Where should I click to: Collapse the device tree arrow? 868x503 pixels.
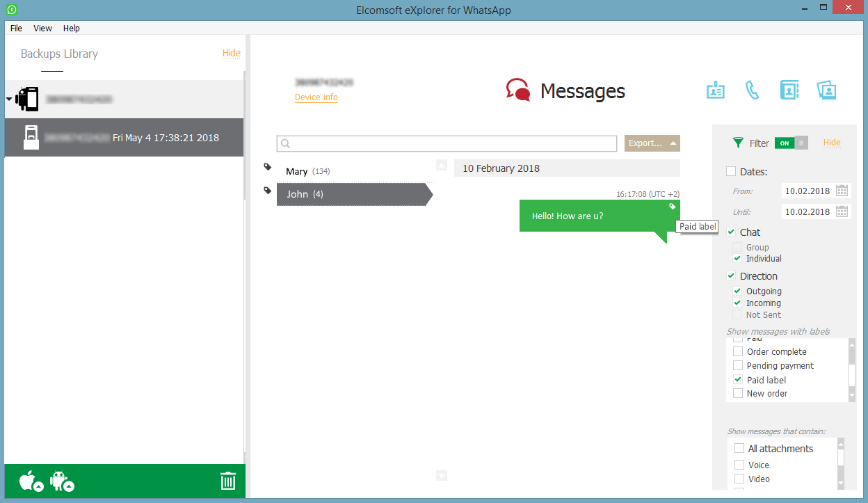coord(9,99)
